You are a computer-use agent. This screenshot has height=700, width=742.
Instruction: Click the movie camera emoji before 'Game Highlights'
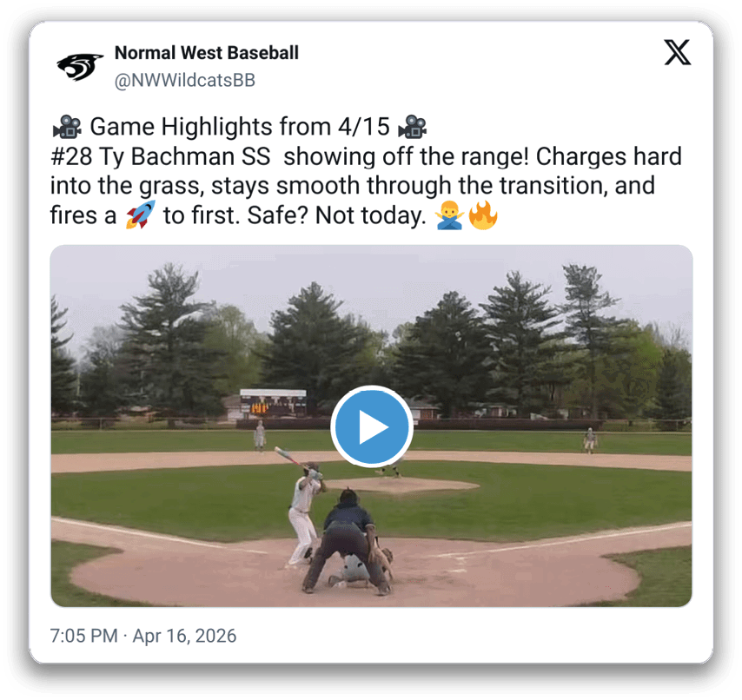tap(67, 127)
